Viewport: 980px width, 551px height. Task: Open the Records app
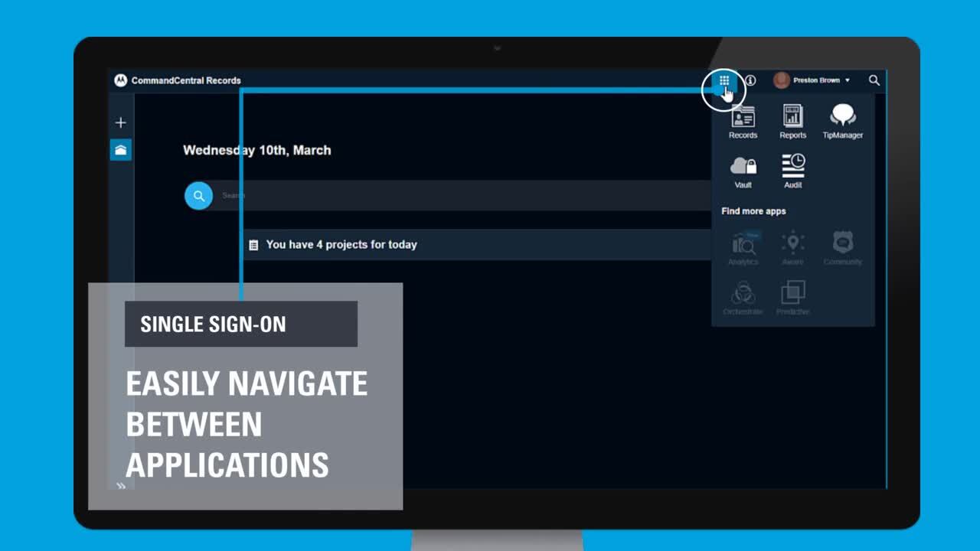coord(743,121)
